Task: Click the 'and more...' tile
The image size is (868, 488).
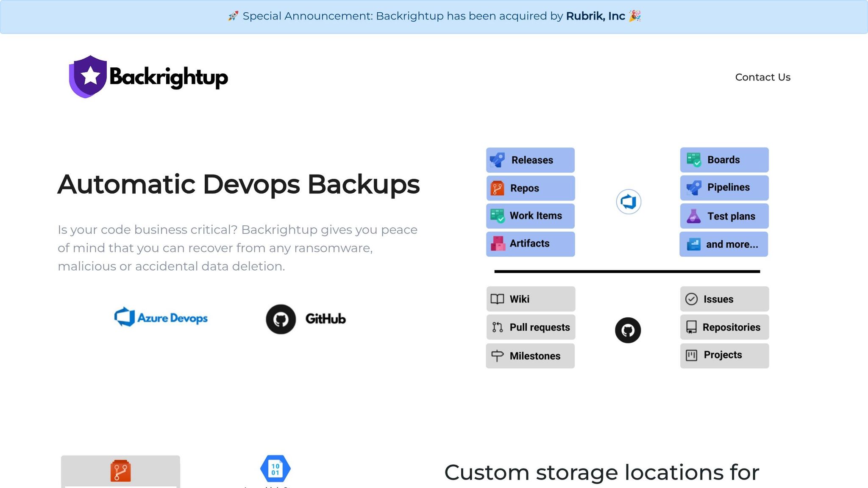Action: click(x=723, y=244)
